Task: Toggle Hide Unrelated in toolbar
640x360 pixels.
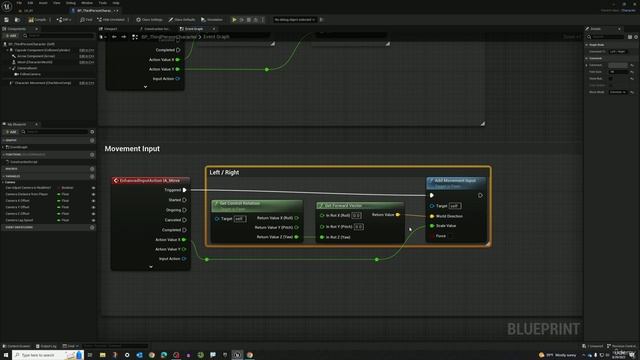Action: coord(111,20)
